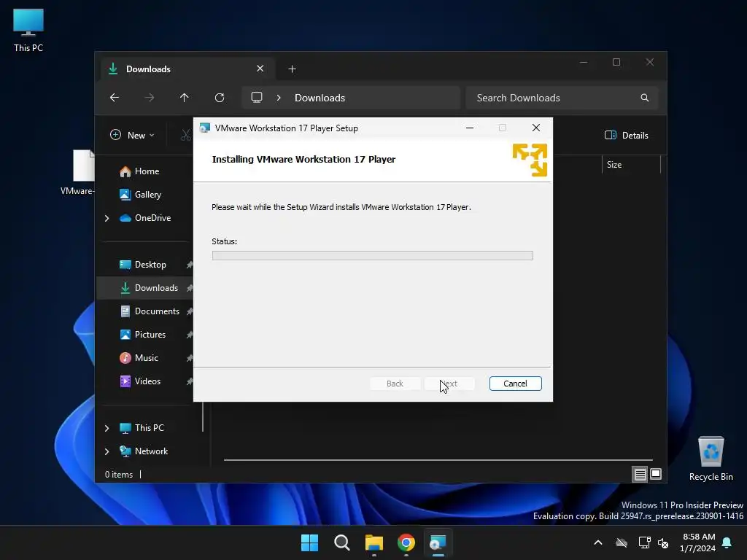747x560 pixels.
Task: Open taskbar Search
Action: click(x=342, y=542)
